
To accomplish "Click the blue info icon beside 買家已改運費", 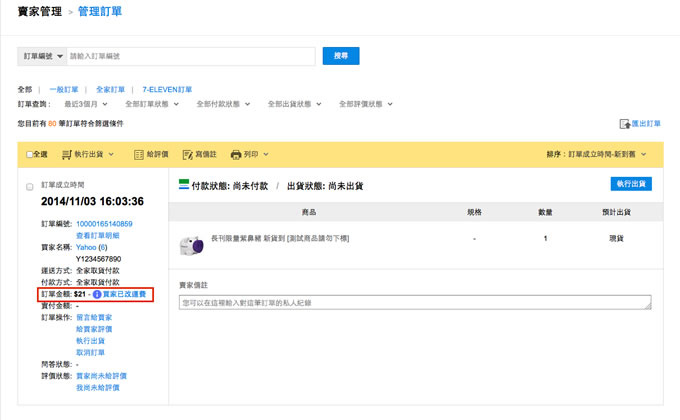I will [x=95, y=295].
